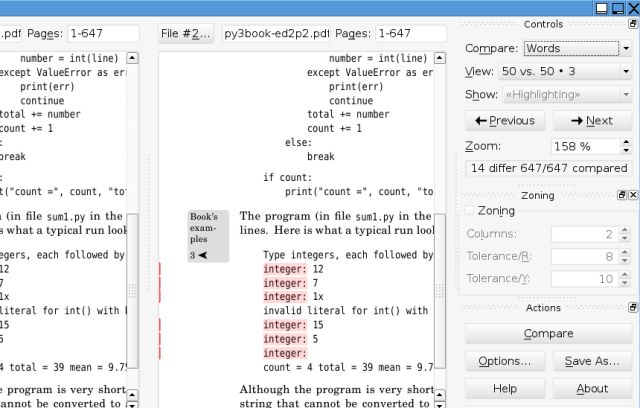Image resolution: width=640 pixels, height=408 pixels.
Task: Click the highlighted 'integer:' before 12
Action: click(x=284, y=269)
